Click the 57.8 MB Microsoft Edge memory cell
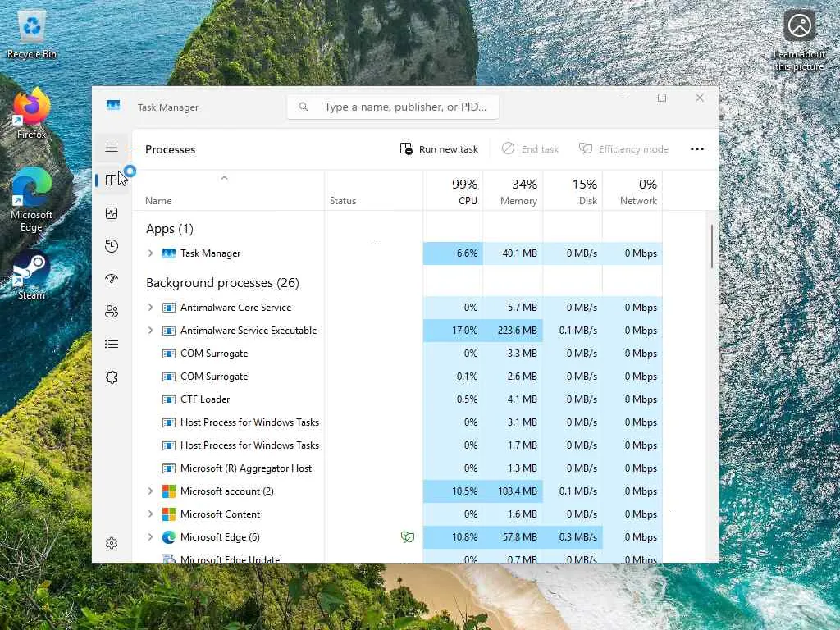The height and width of the screenshot is (630, 840). tap(513, 536)
